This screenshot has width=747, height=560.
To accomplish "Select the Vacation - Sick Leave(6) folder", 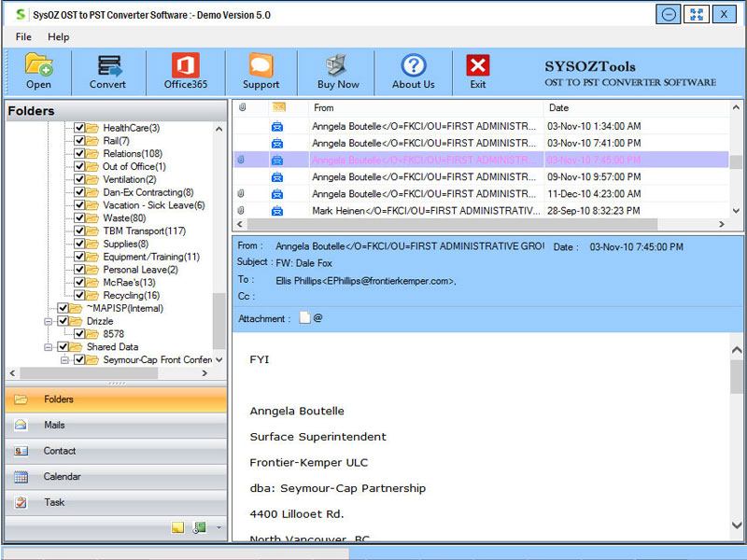I will tap(154, 205).
